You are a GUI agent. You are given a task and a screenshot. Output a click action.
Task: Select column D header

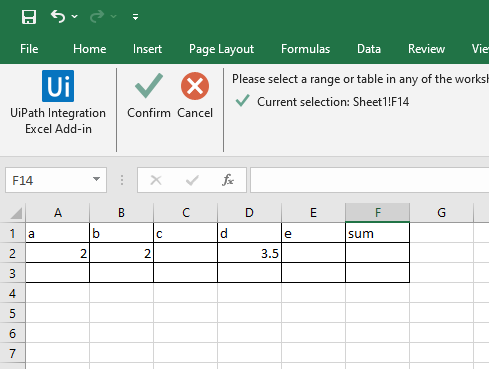tap(249, 213)
